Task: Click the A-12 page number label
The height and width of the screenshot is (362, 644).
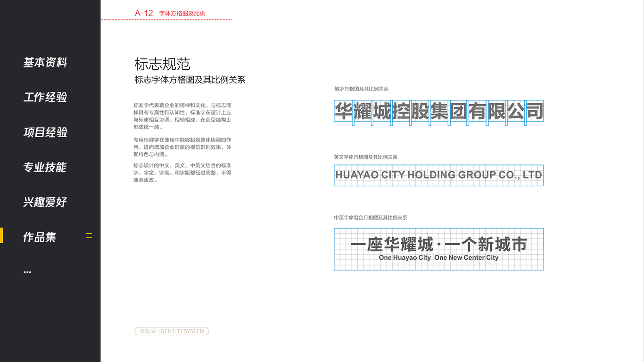Action: 144,13
